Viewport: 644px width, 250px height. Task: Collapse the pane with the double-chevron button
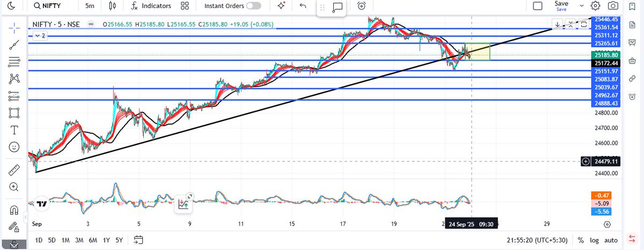coord(571,24)
